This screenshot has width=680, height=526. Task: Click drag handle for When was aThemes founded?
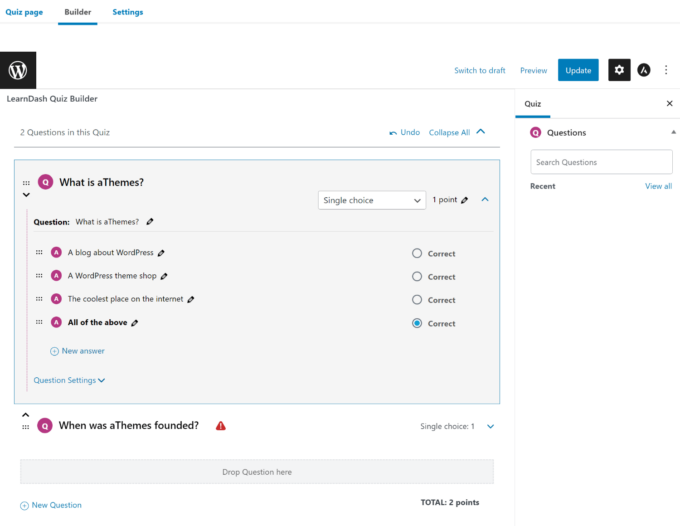tap(26, 427)
